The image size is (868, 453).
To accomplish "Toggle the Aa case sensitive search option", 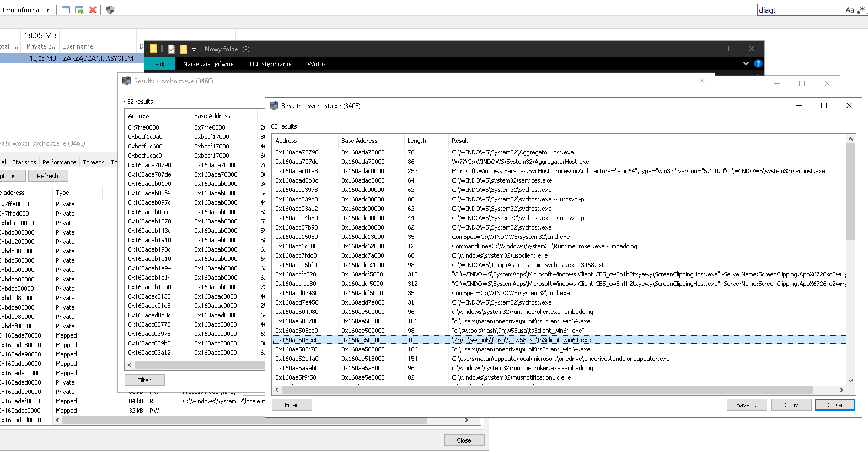I will 850,10.
